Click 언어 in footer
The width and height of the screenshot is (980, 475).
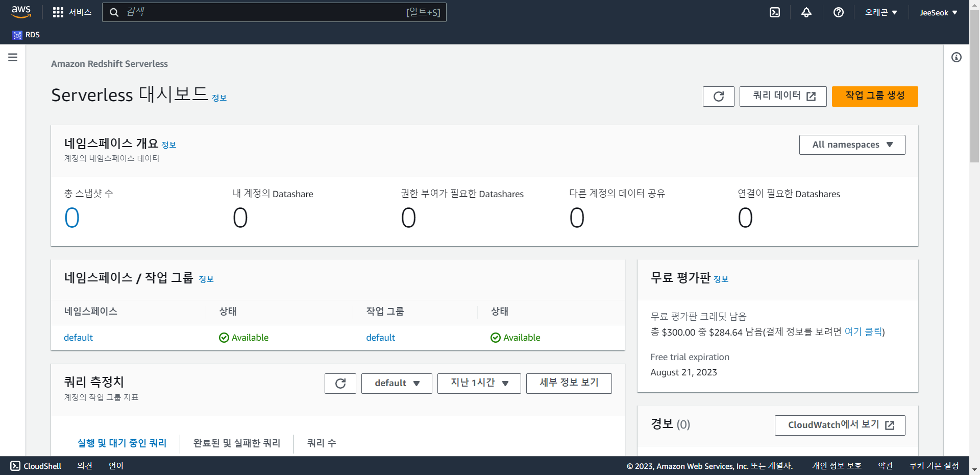click(x=116, y=466)
